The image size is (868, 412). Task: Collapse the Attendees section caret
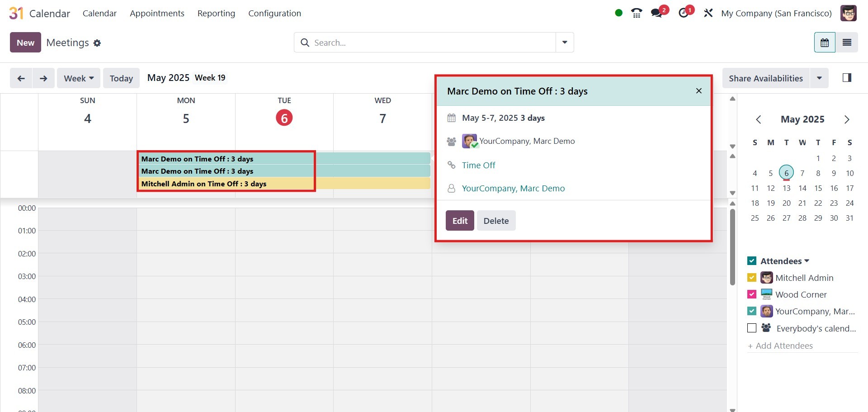(x=807, y=261)
